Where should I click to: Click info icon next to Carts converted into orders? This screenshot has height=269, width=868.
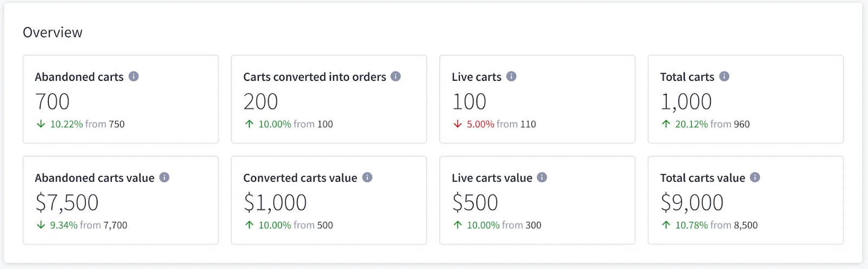coord(396,76)
